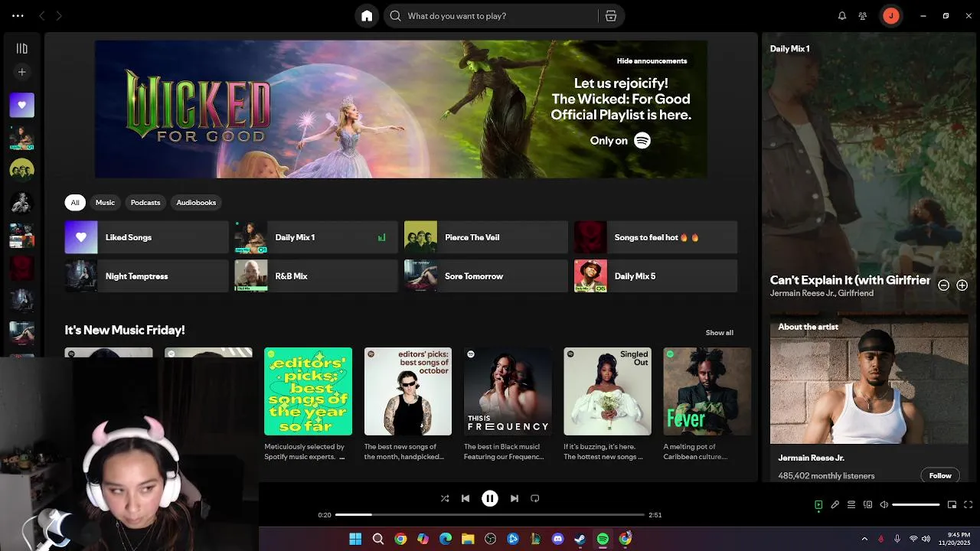Viewport: 980px width, 551px height.
Task: Select the Audiobooks filter chip
Action: click(196, 203)
